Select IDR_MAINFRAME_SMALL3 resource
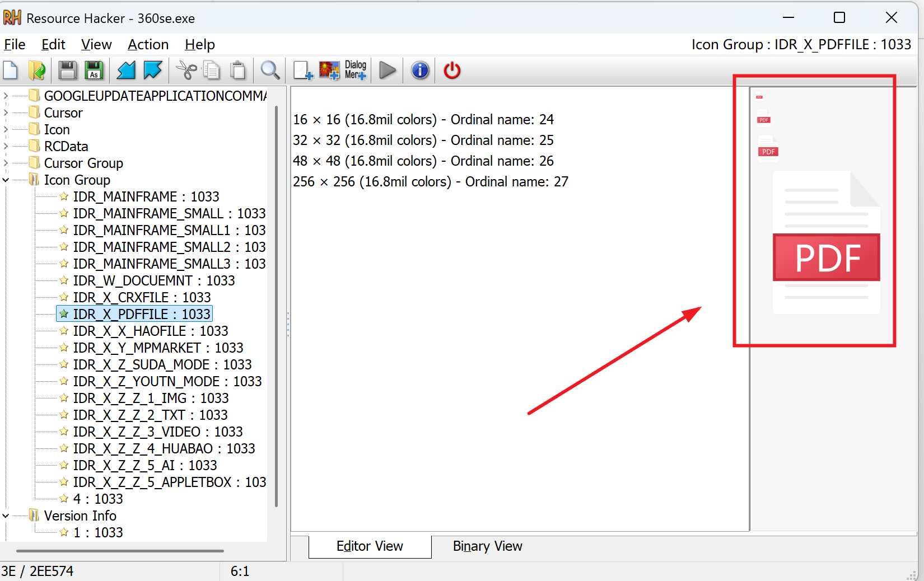The image size is (924, 581). [169, 264]
